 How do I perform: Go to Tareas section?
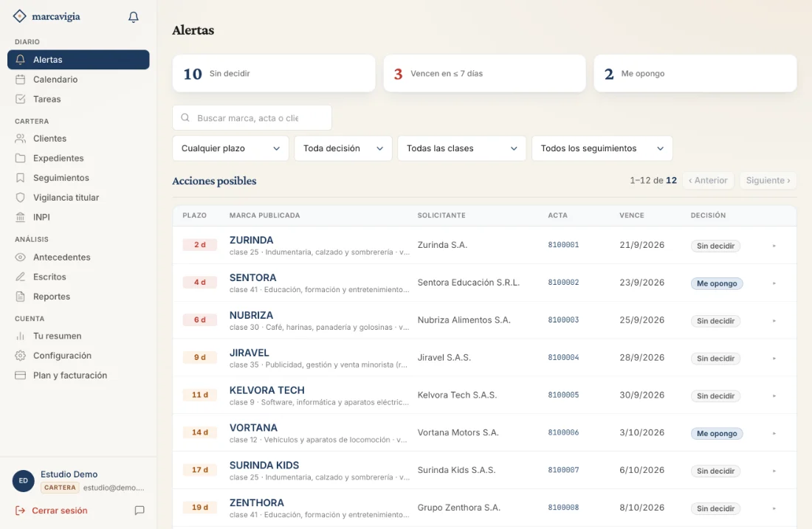tap(78, 99)
